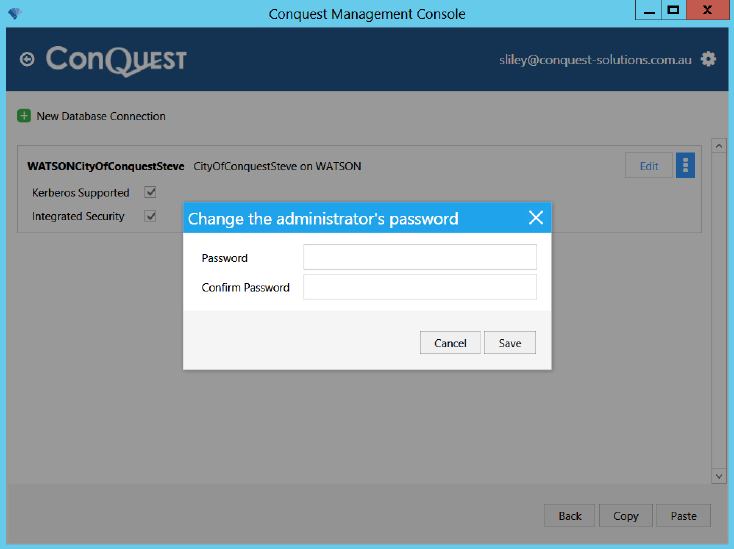The height and width of the screenshot is (549, 734).
Task: Click the scroll down arrow on the scrollbar
Action: tap(719, 476)
